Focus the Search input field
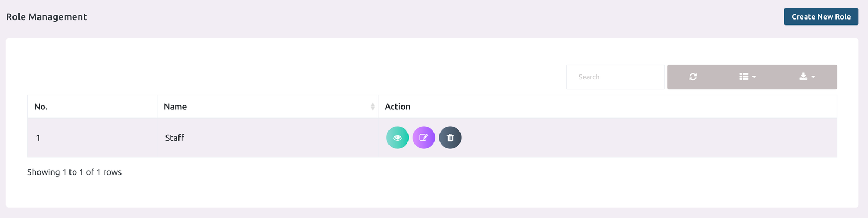 point(615,77)
